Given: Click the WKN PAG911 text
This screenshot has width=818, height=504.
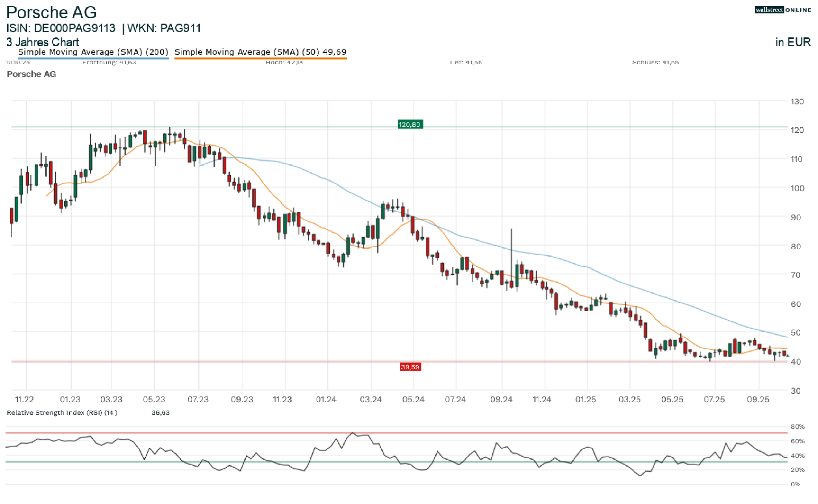Looking at the screenshot, I should click(164, 28).
